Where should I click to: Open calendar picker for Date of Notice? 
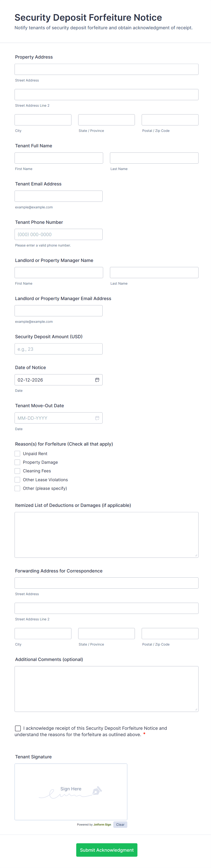pos(97,380)
